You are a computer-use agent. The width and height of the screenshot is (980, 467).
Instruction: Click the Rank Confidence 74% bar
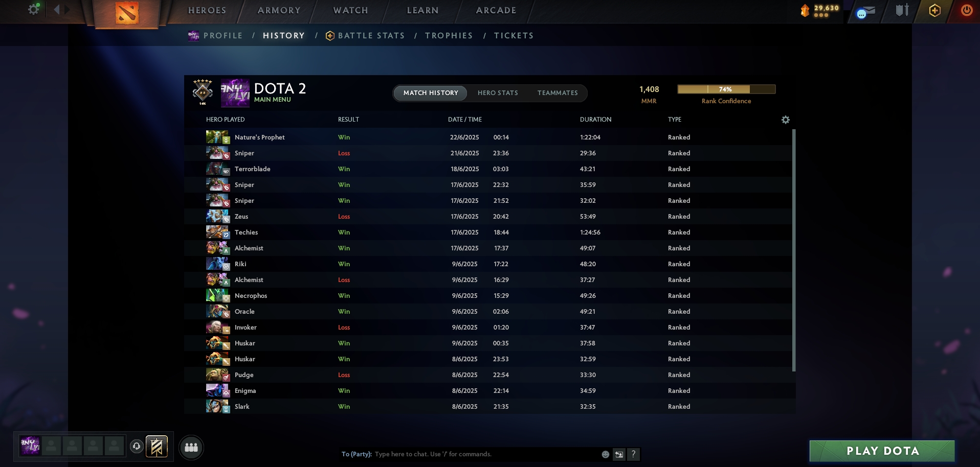point(726,89)
